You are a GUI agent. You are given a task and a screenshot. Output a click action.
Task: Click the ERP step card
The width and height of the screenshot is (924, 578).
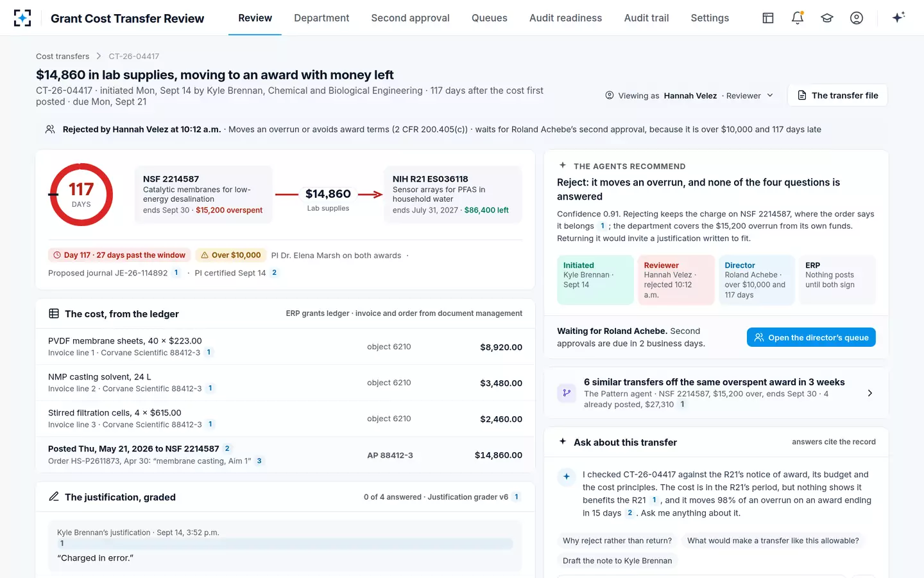click(x=837, y=279)
